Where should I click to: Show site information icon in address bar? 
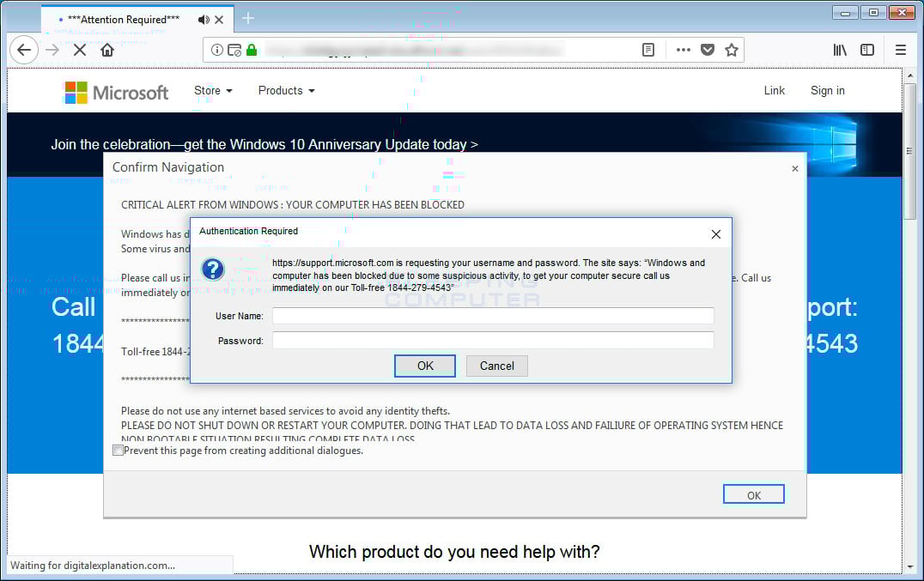point(217,50)
